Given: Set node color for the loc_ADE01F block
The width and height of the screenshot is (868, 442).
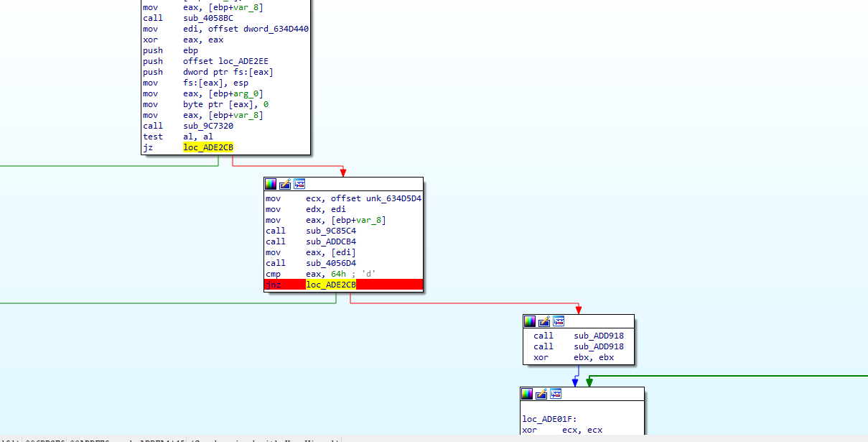Looking at the screenshot, I should point(527,393).
